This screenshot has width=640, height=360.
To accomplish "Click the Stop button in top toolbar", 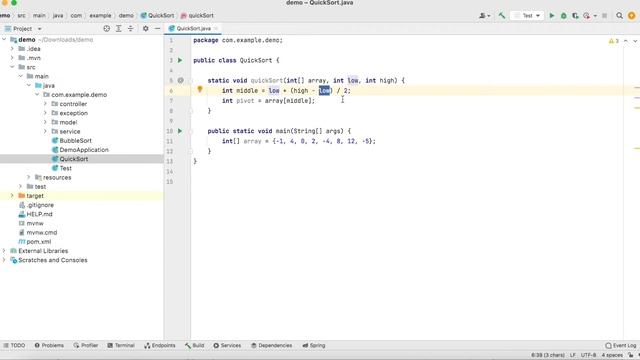I will coord(604,16).
